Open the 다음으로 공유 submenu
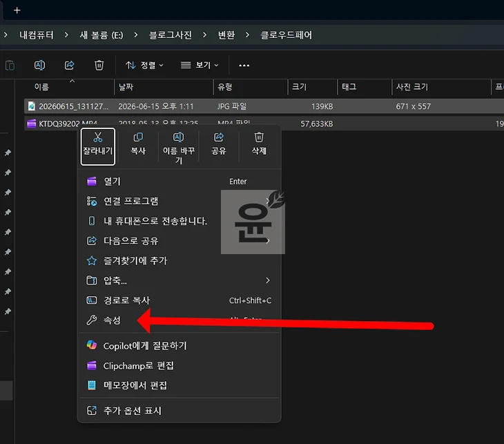 pos(180,241)
